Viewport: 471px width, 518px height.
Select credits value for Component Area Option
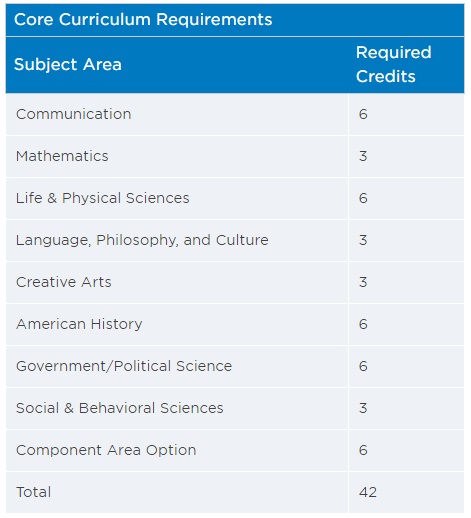tap(363, 450)
